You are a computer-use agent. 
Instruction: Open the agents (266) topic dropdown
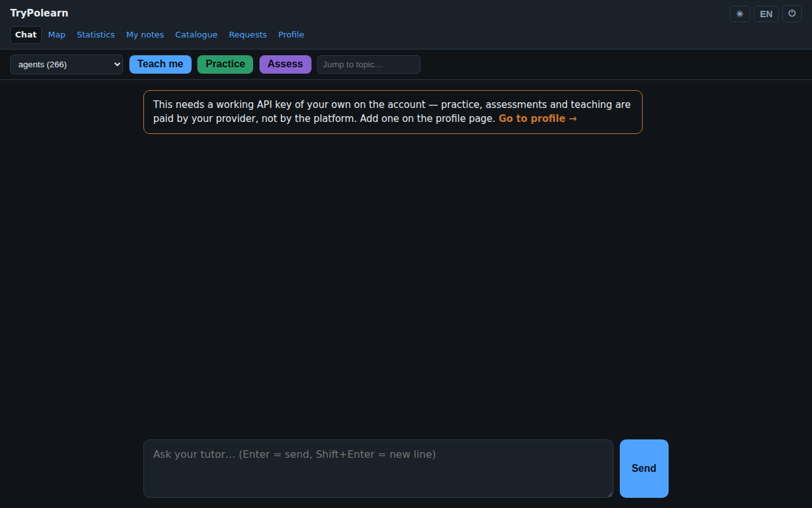(67, 64)
